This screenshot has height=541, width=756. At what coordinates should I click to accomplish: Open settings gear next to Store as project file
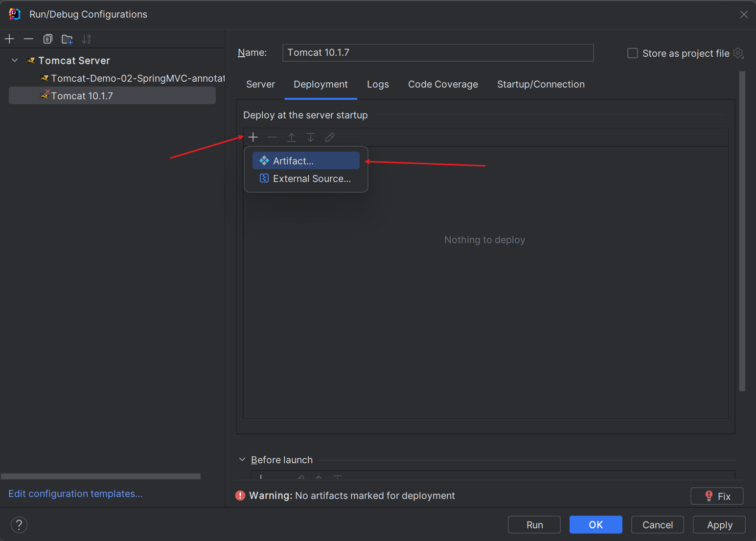[x=738, y=53]
